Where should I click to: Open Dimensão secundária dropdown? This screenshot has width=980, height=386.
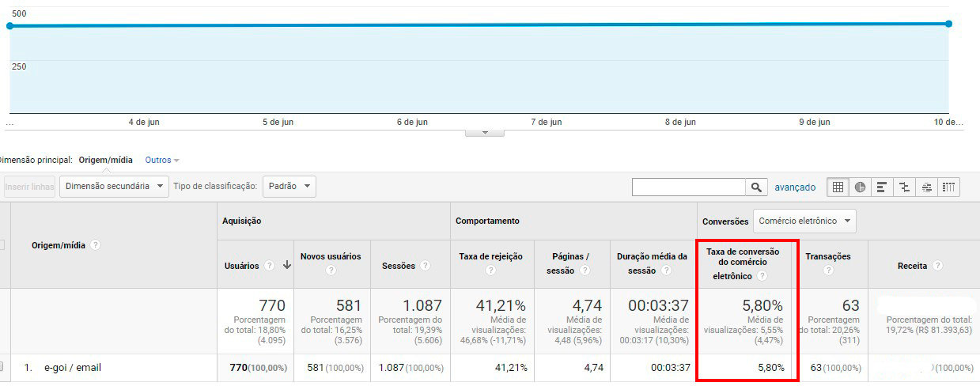click(x=114, y=187)
